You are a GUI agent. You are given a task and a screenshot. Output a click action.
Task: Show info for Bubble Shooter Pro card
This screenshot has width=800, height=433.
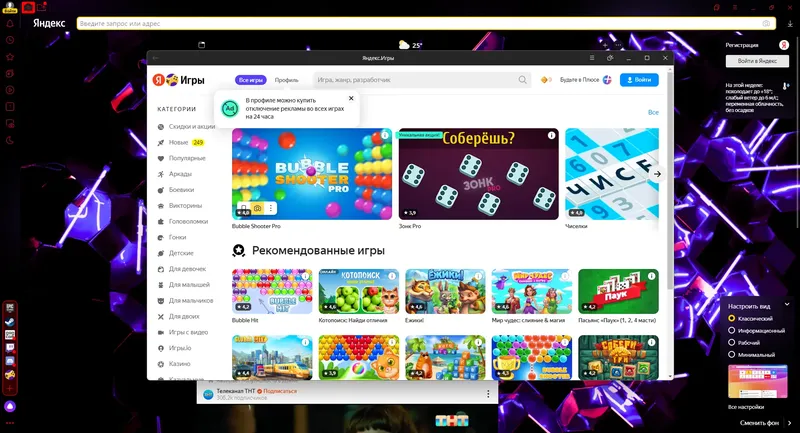pyautogui.click(x=385, y=135)
